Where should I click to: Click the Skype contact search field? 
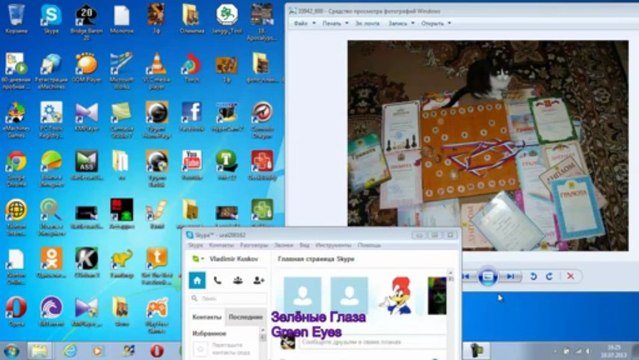[x=228, y=298]
